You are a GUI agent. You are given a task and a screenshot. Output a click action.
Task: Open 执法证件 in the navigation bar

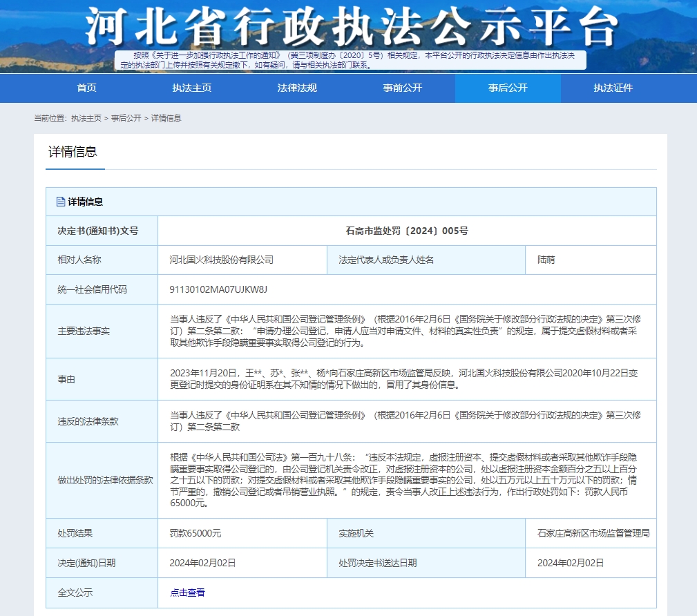[613, 88]
